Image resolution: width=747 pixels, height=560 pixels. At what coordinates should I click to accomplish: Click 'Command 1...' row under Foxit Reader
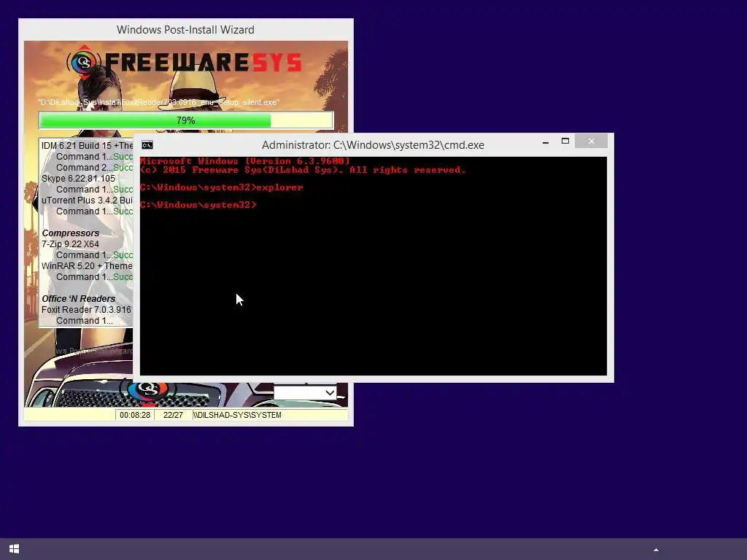pos(85,321)
